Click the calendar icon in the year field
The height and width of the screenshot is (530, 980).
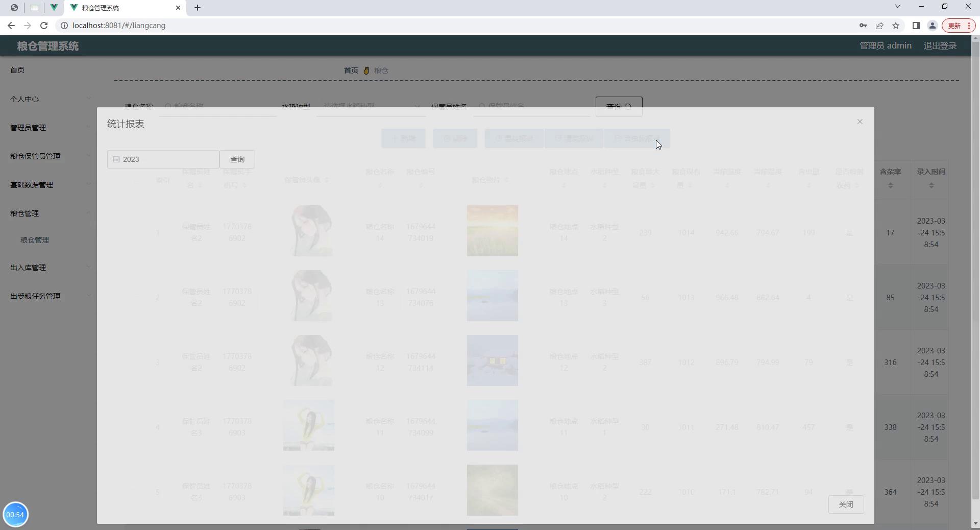[116, 159]
